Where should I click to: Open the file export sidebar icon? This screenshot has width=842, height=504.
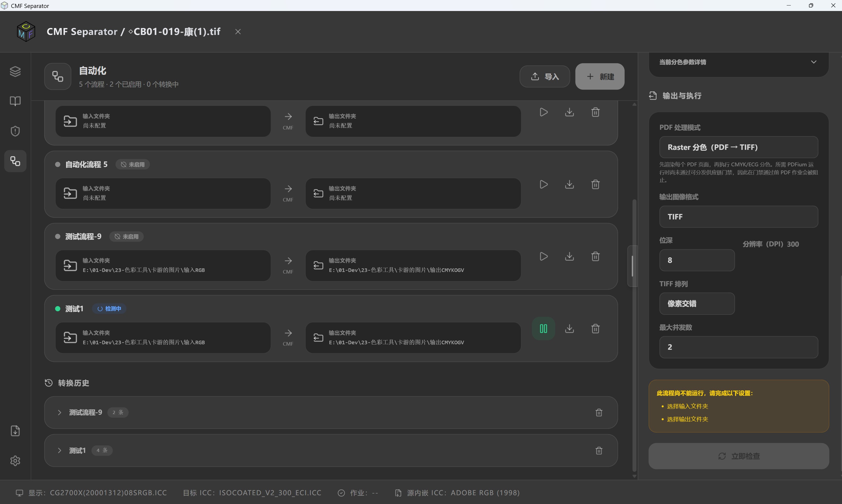tap(15, 431)
